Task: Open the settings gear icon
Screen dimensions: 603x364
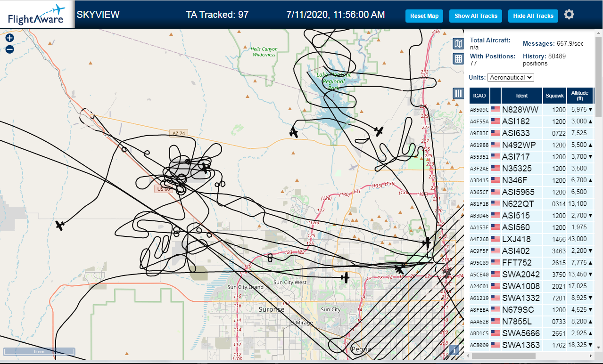Action: tap(569, 15)
